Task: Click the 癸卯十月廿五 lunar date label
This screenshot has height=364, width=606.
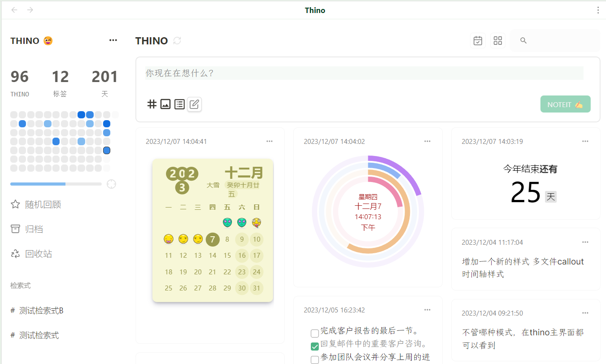Action: (x=243, y=189)
